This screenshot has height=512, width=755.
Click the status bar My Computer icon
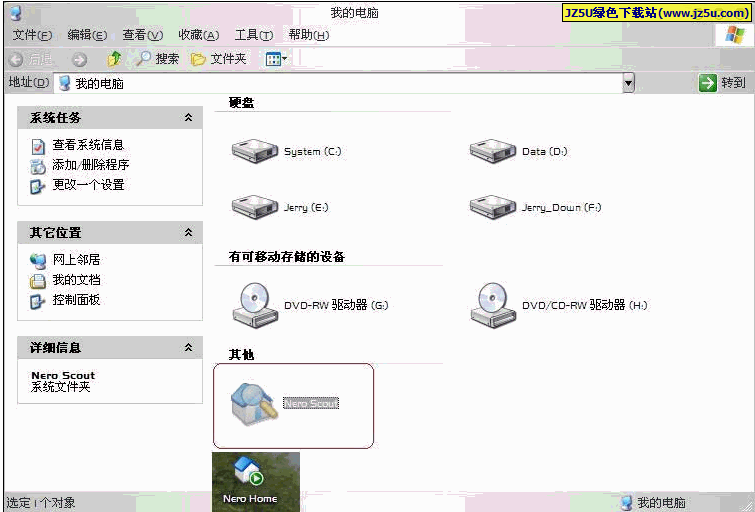(x=626, y=503)
